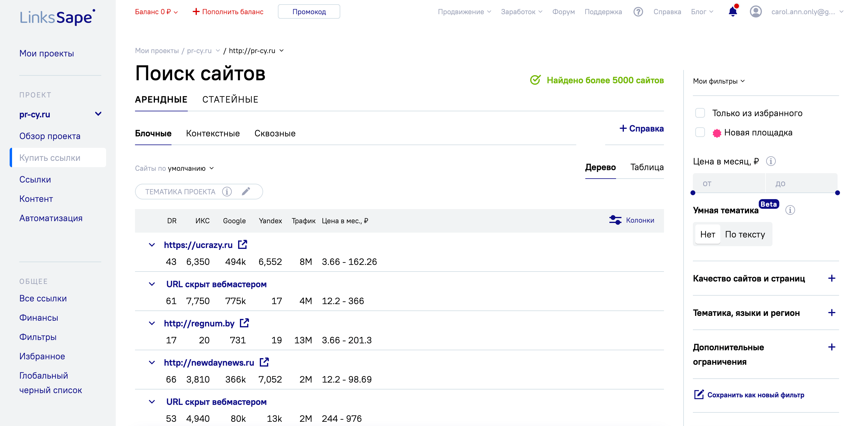This screenshot has height=426, width=868.
Task: Select the Блочные subtab
Action: (153, 133)
